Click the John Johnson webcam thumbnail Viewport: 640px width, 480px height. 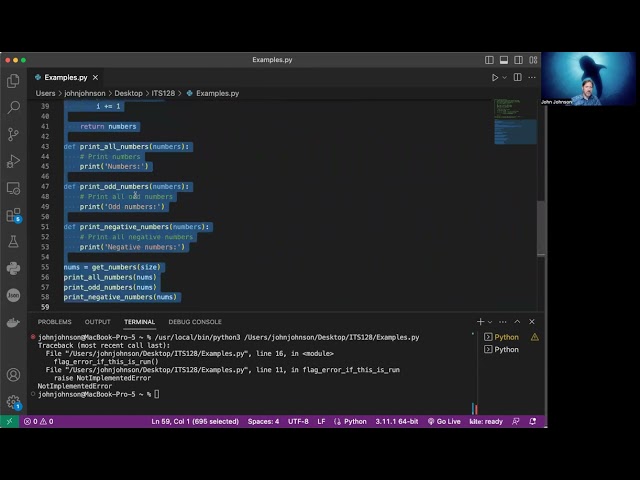pos(588,79)
